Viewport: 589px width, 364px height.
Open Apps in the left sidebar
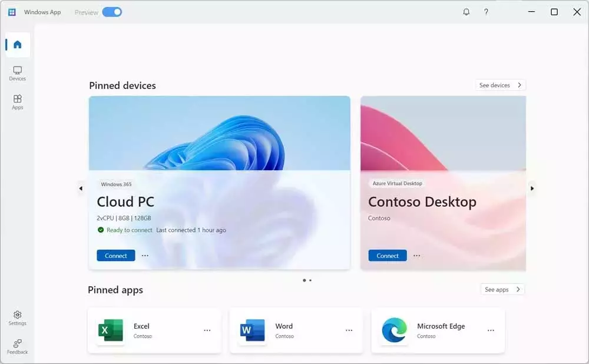pyautogui.click(x=18, y=102)
